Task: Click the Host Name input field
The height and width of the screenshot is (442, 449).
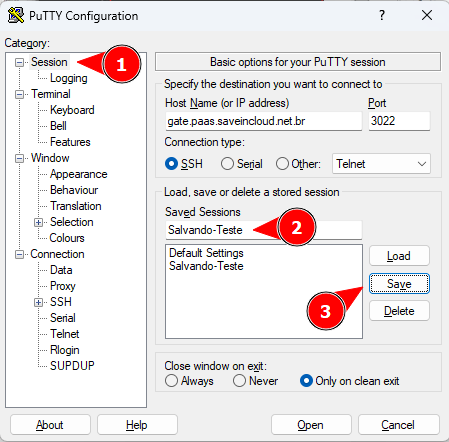Action: (x=264, y=121)
